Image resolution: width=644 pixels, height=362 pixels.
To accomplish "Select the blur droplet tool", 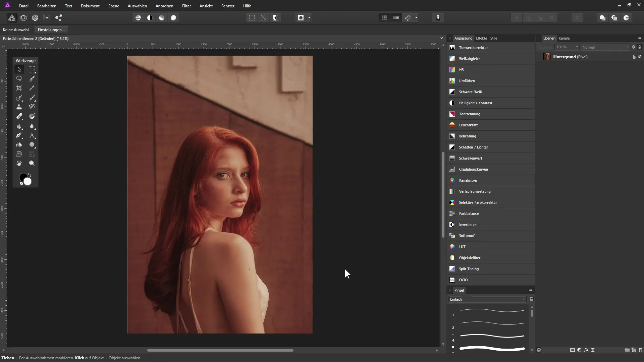I will (x=32, y=126).
